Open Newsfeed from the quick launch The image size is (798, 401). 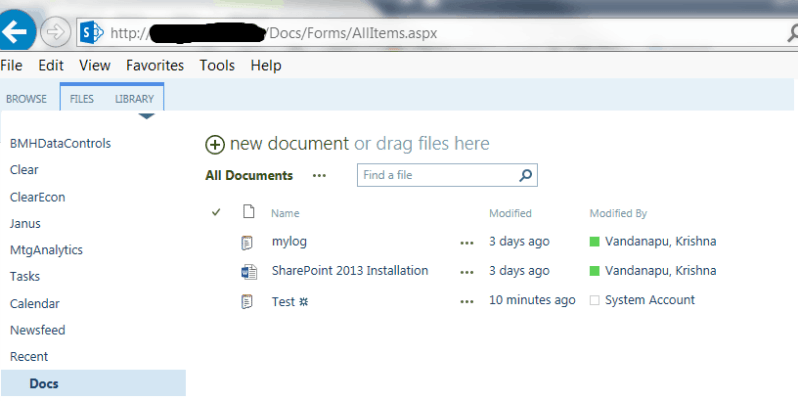(38, 330)
